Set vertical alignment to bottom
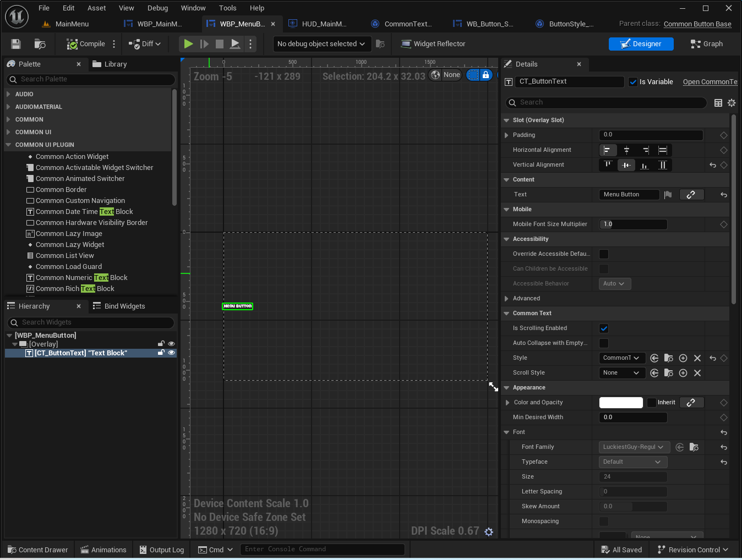The height and width of the screenshot is (560, 742). tap(645, 165)
